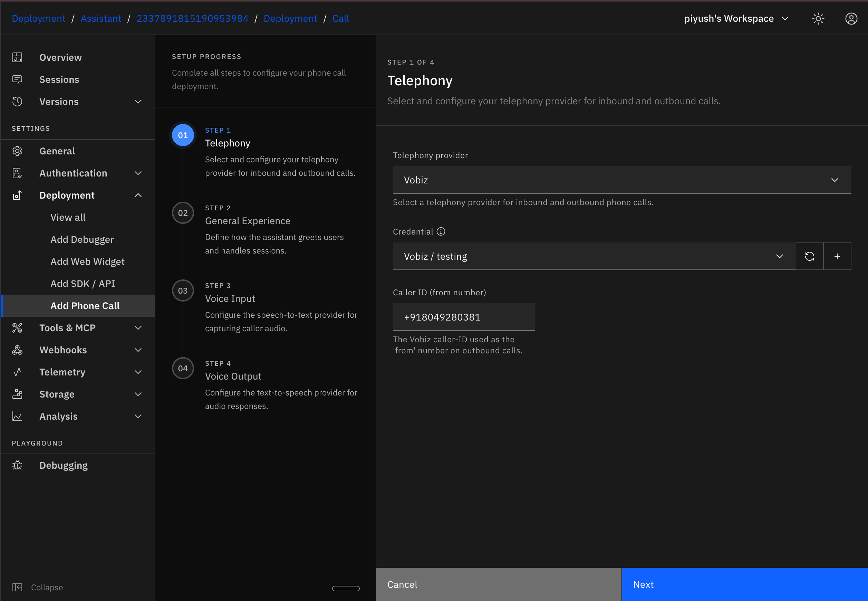The image size is (868, 601).
Task: Open the Telephony provider Vobiz dropdown
Action: tap(622, 180)
